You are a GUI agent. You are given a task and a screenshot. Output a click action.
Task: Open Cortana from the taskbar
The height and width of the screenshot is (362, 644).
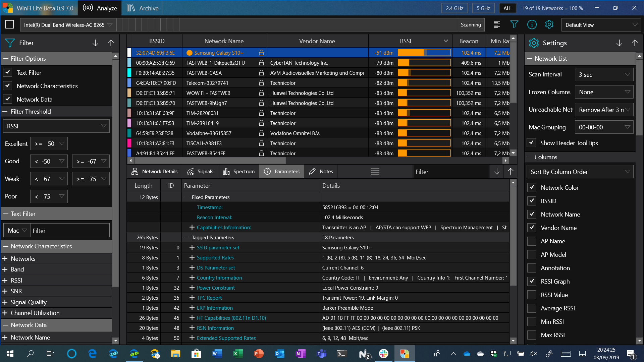coord(71,354)
